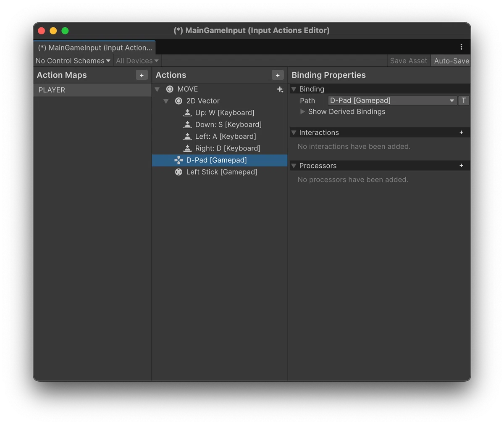Viewport: 504px width, 425px height.
Task: Select Down: S [Keyboard] binding
Action: click(220, 124)
